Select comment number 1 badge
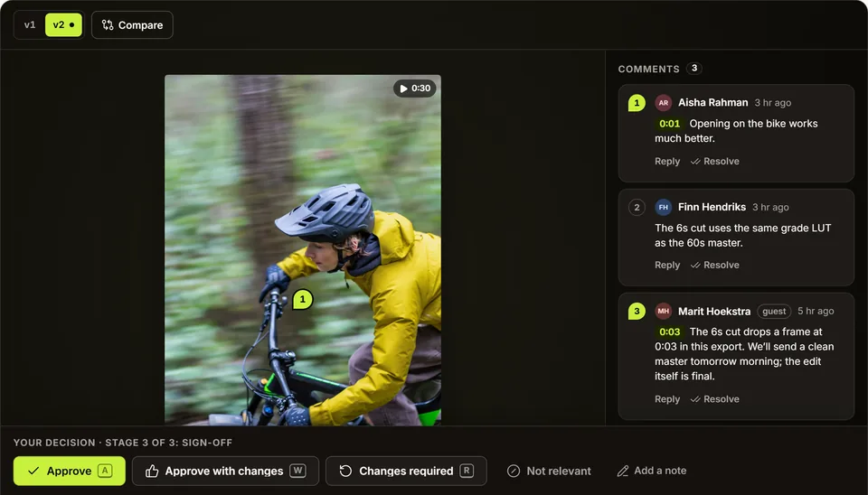The width and height of the screenshot is (868, 495). (x=637, y=103)
